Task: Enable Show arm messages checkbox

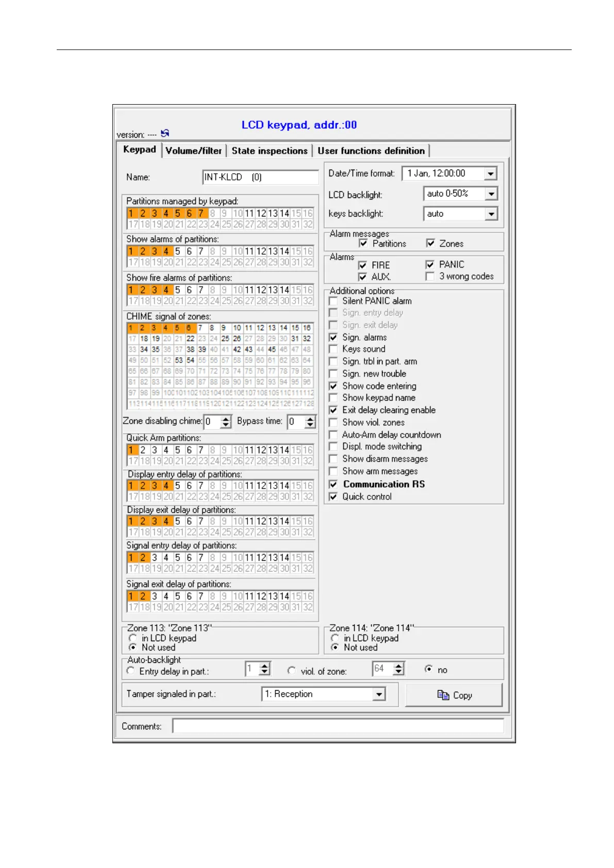Action: click(x=334, y=471)
